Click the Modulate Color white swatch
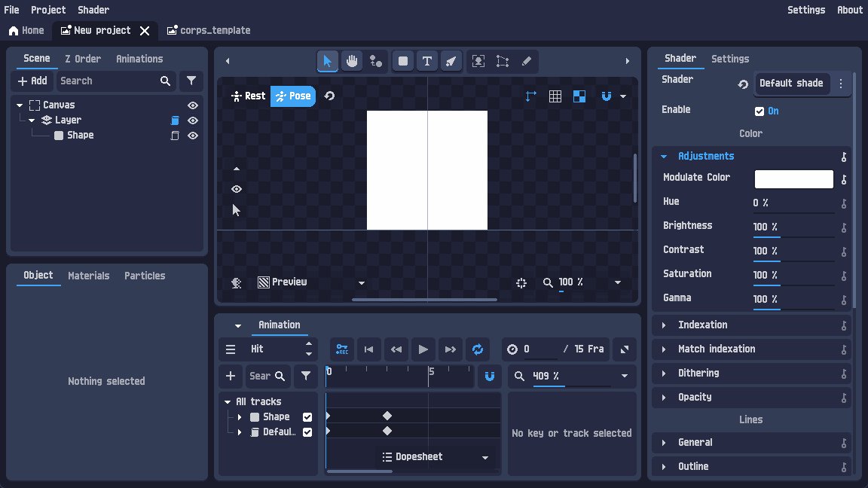The width and height of the screenshot is (868, 488). [794, 178]
